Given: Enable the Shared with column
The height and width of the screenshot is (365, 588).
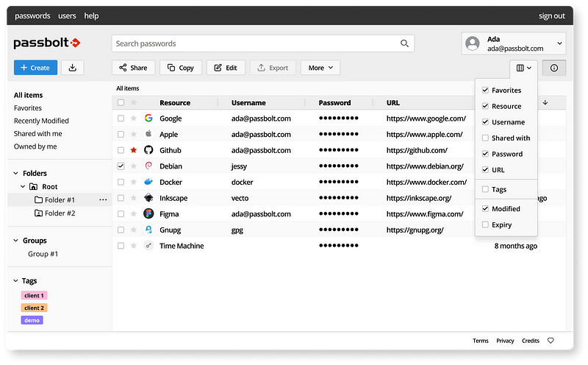Looking at the screenshot, I should [485, 138].
